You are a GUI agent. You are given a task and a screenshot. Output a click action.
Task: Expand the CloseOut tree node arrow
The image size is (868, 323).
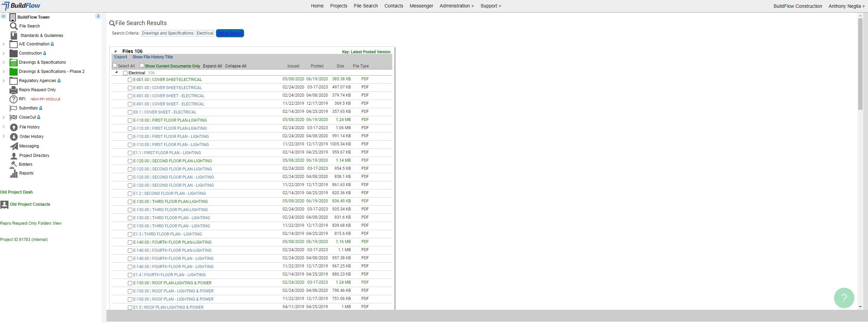click(4, 117)
